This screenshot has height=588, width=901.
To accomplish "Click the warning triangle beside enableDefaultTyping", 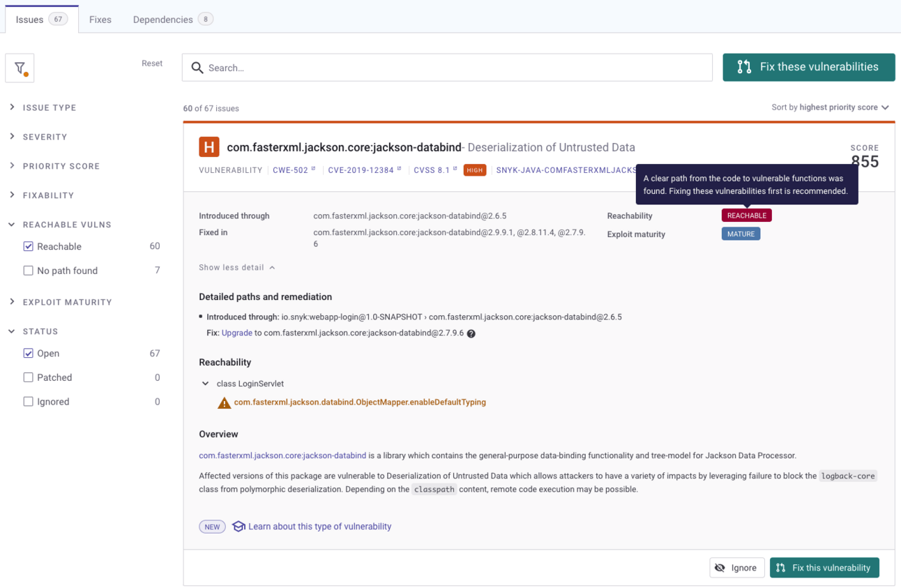I will tap(224, 402).
